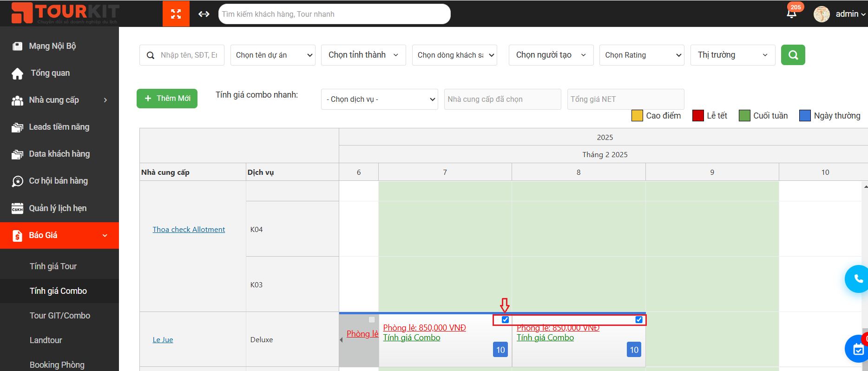This screenshot has height=371, width=868.
Task: Click the horizontal arrows collapse-sidebar icon
Action: (204, 14)
